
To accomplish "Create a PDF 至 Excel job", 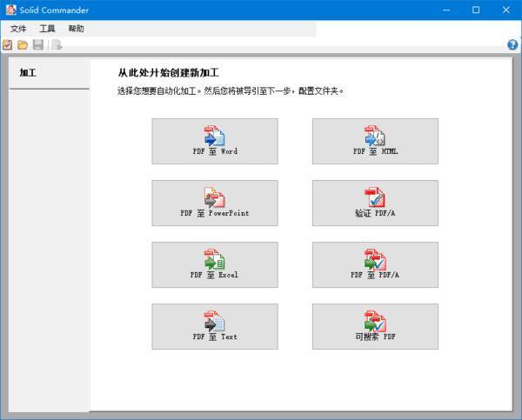I will [x=215, y=264].
